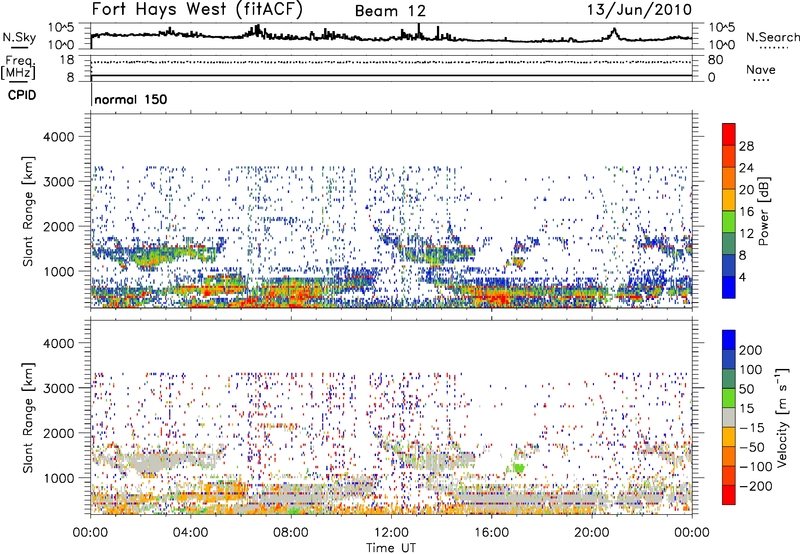The height and width of the screenshot is (554, 800).
Task: Click the "-200" tick on velocity scale
Action: 756,486
